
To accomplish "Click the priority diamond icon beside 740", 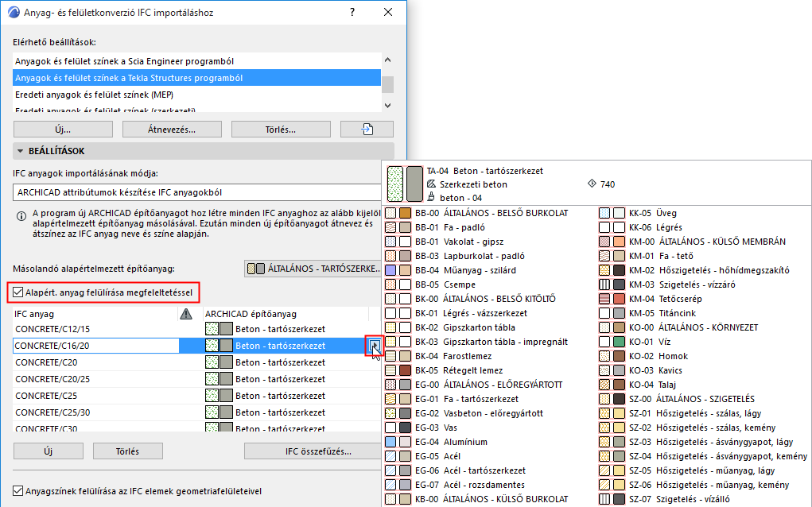I will [x=591, y=184].
